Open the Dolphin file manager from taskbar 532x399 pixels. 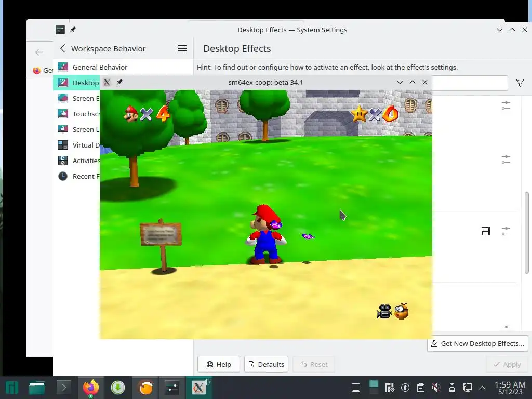point(37,388)
